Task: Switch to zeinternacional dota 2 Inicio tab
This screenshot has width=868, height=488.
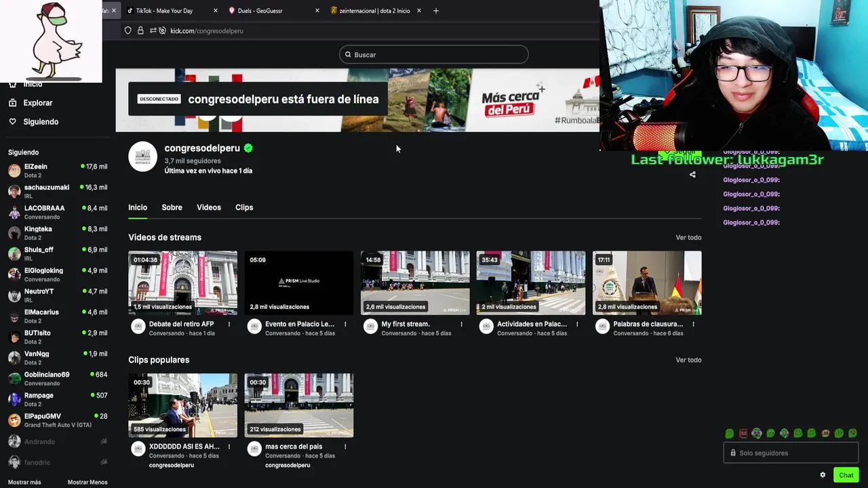Action: click(x=374, y=11)
